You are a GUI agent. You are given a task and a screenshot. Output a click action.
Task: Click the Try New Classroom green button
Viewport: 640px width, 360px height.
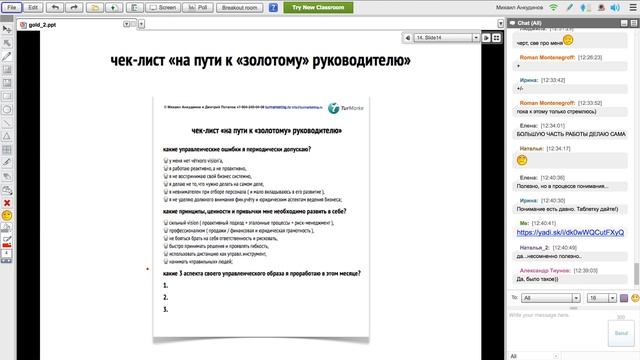pyautogui.click(x=318, y=7)
